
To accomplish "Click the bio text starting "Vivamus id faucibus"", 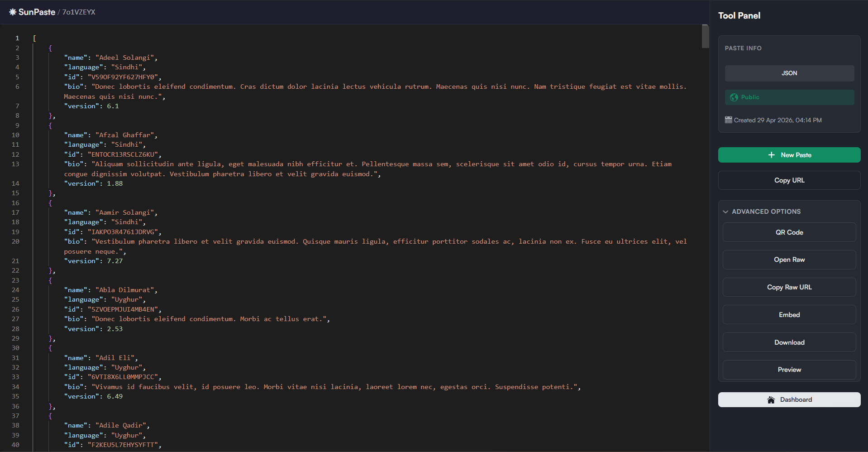I will (x=334, y=387).
